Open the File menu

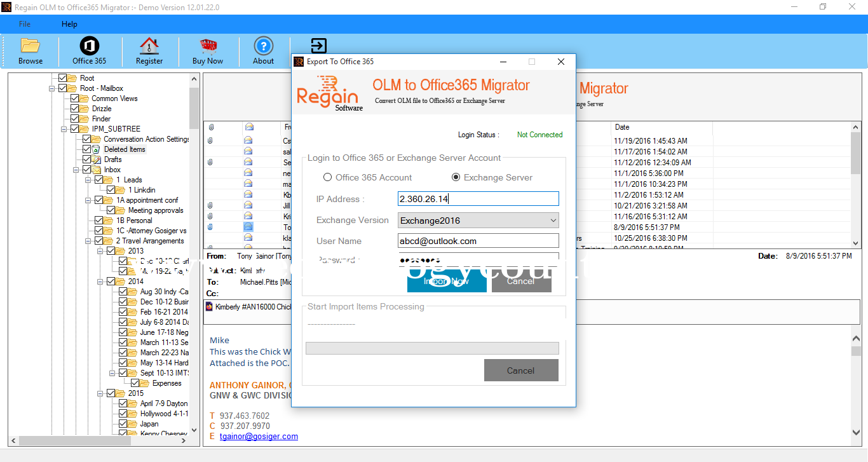[25, 24]
